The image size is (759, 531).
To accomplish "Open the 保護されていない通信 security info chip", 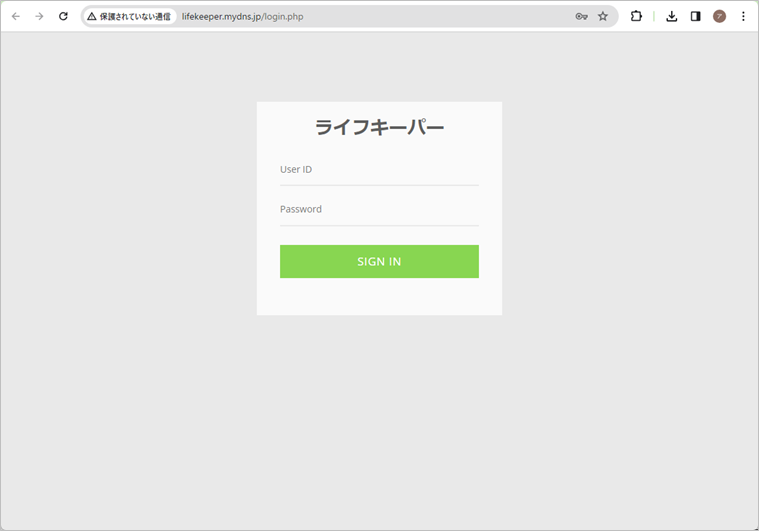I will point(129,16).
